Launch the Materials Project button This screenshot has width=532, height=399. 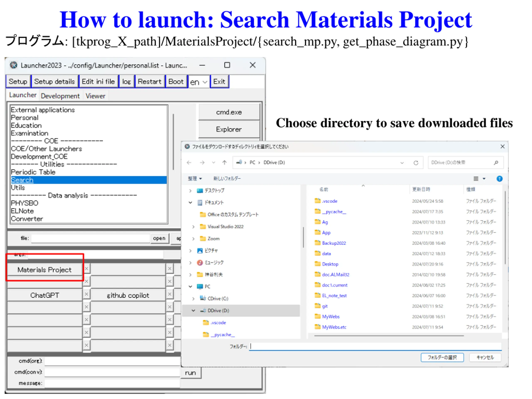pos(44,270)
